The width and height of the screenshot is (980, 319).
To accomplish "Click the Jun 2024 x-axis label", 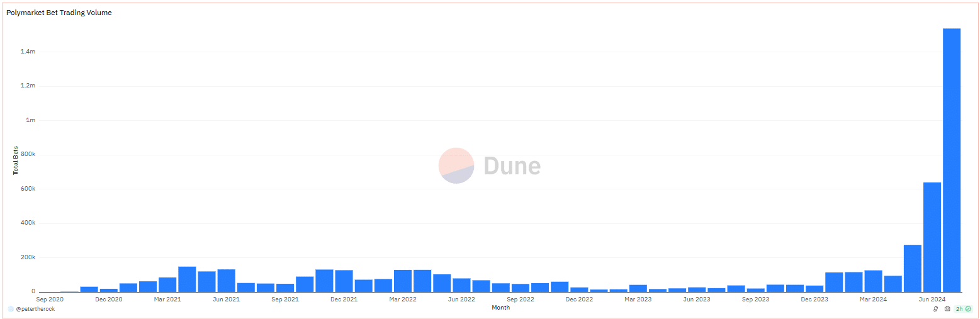I will (x=932, y=299).
